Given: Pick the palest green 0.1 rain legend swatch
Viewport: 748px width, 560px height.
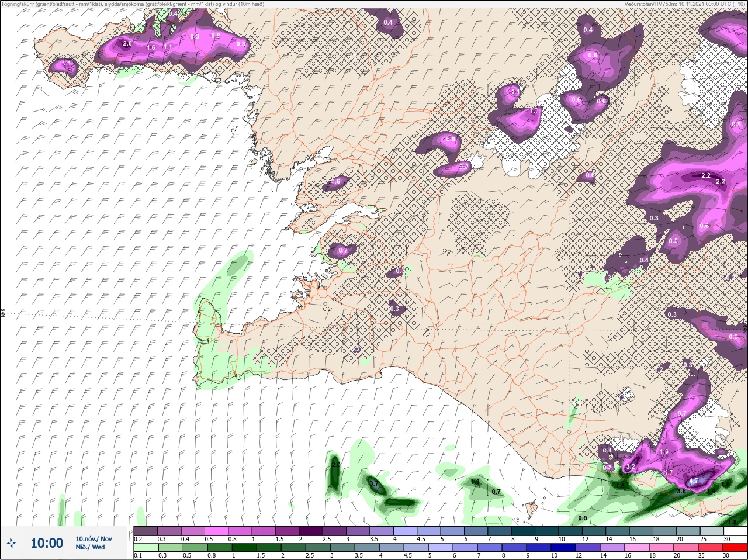Looking at the screenshot, I should 146,548.
